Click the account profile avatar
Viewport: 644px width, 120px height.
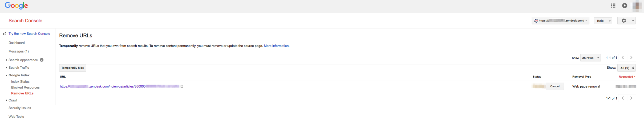(637, 6)
